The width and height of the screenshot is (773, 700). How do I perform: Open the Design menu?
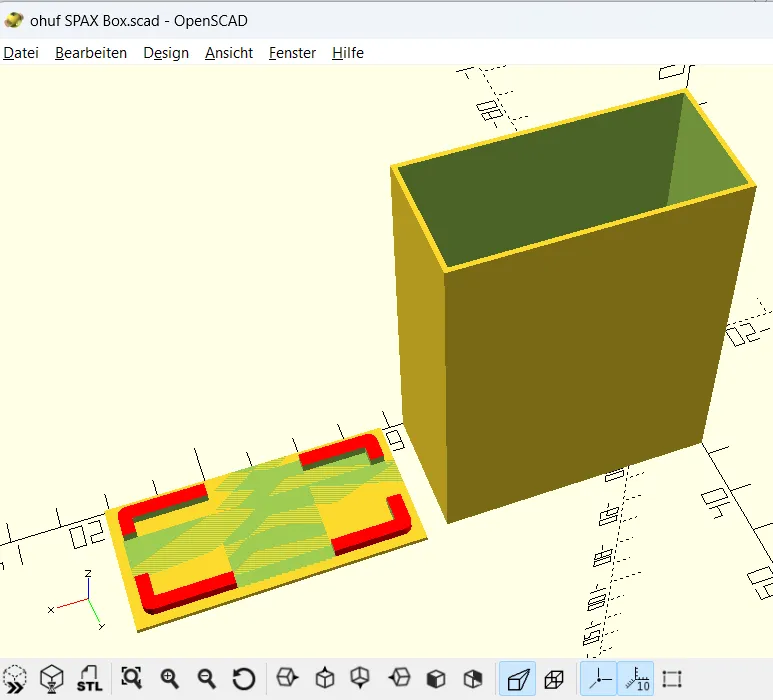[166, 53]
